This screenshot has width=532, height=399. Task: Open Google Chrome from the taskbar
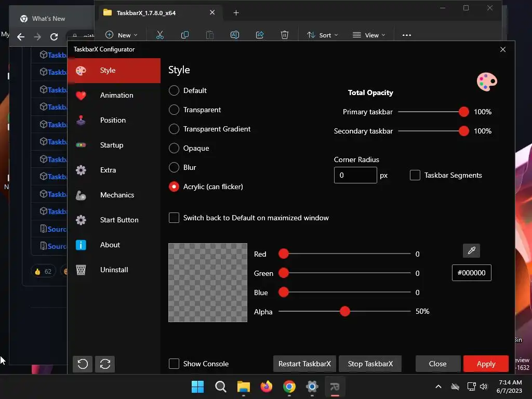coord(289,387)
